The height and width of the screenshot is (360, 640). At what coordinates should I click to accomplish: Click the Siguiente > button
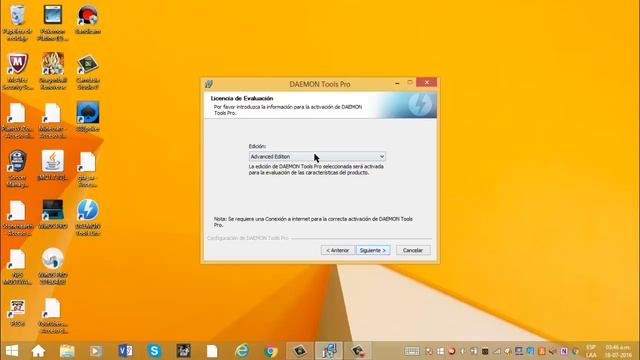tap(373, 250)
